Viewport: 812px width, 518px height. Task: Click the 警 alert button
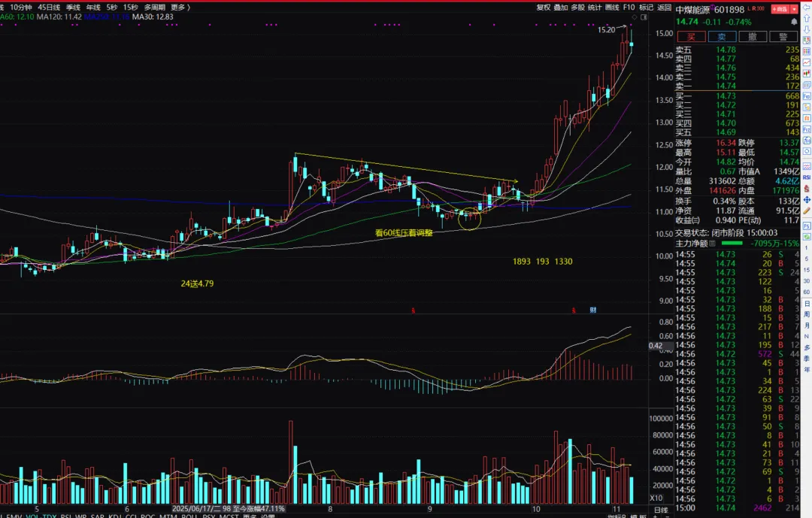[x=783, y=36]
